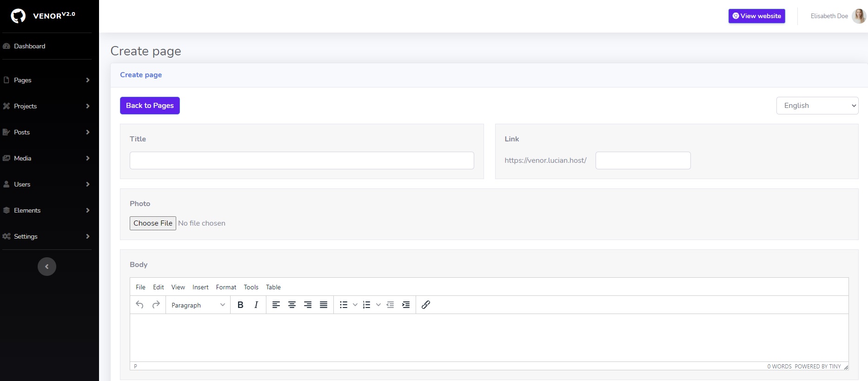Center align the body text
This screenshot has width=868, height=381.
pos(292,305)
